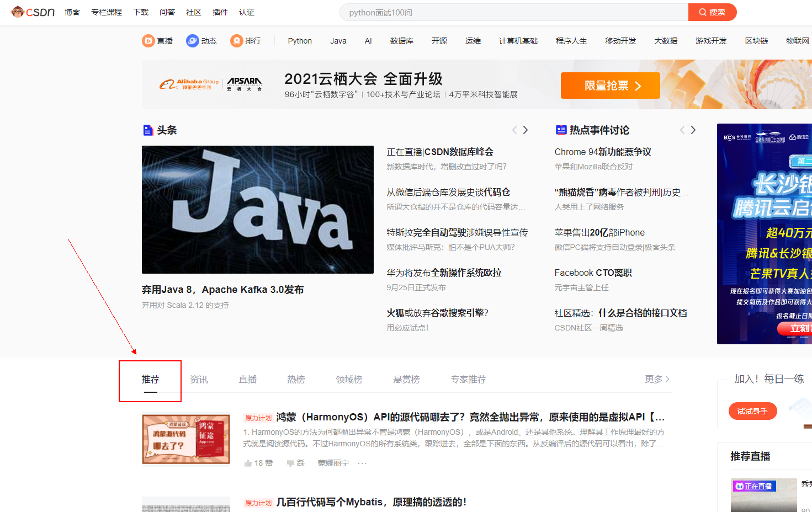Click the 限量抢票 banner button
Screen dimensions: 812x512
coord(610,86)
